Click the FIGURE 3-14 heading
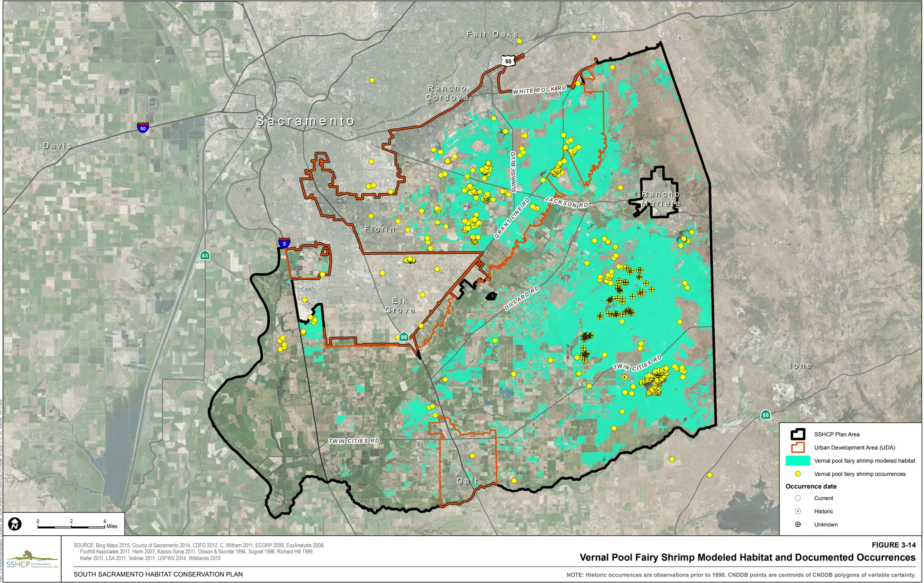This screenshot has height=583, width=924. 893,545
